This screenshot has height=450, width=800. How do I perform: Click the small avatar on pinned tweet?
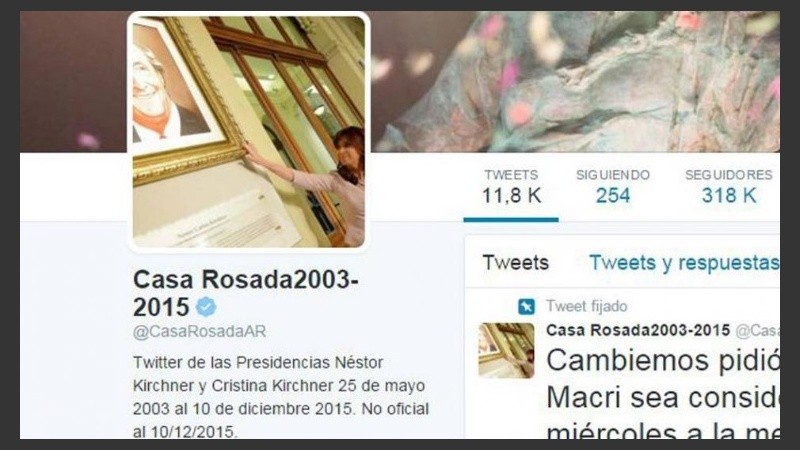pos(506,351)
